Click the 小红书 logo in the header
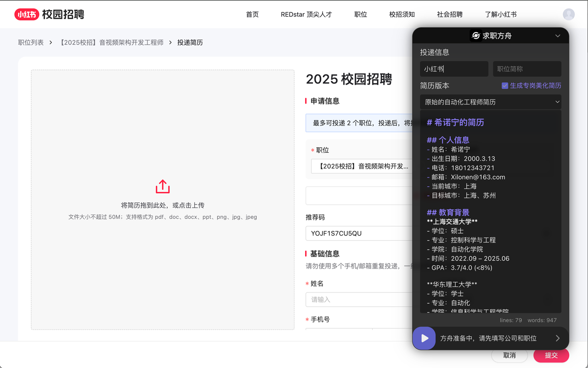Image resolution: width=588 pixels, height=368 pixels. (26, 14)
